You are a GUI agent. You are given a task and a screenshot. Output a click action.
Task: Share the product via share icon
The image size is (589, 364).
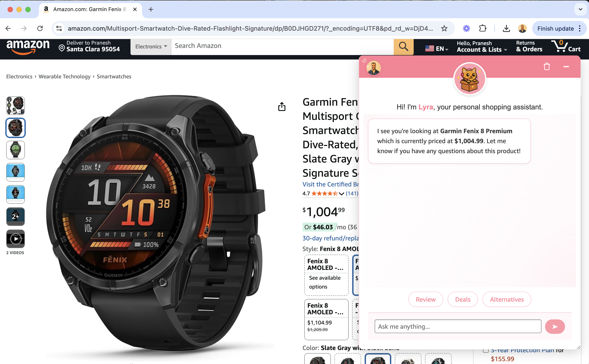tap(282, 106)
